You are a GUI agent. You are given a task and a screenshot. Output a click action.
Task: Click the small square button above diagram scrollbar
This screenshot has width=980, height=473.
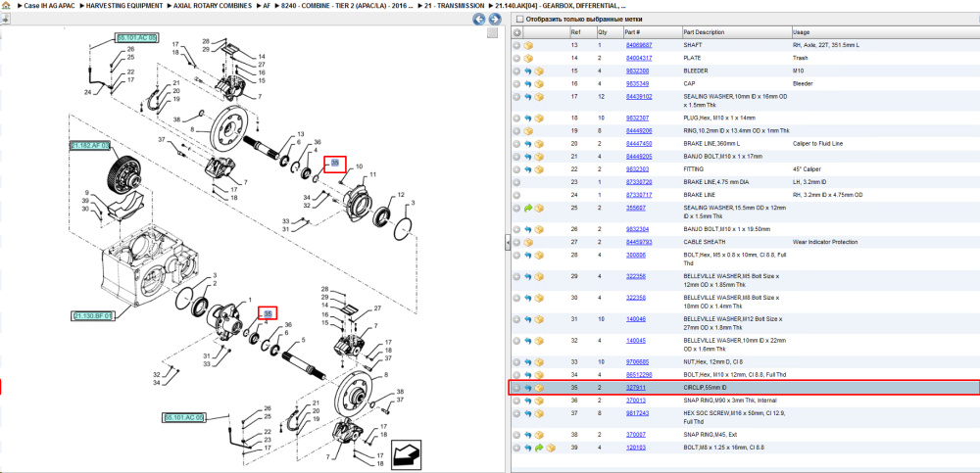(x=493, y=32)
